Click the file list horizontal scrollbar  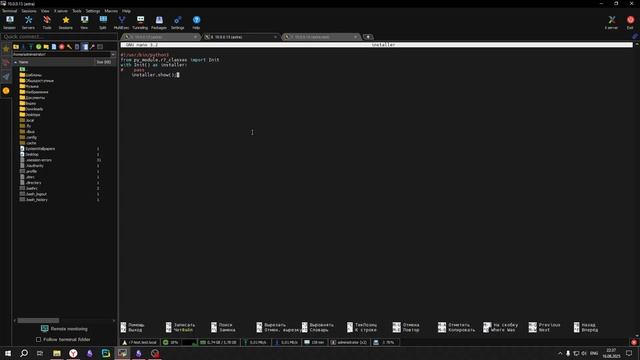38,320
